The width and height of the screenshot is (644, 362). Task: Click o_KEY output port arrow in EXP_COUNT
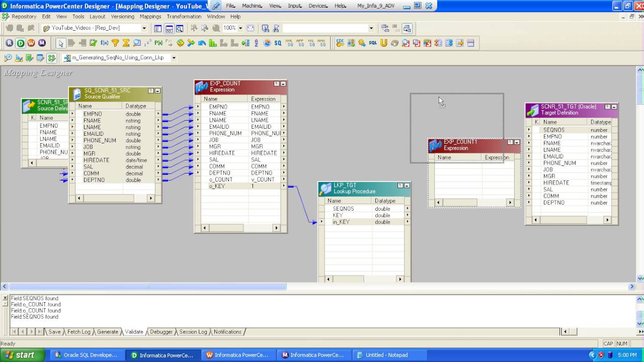(x=284, y=186)
